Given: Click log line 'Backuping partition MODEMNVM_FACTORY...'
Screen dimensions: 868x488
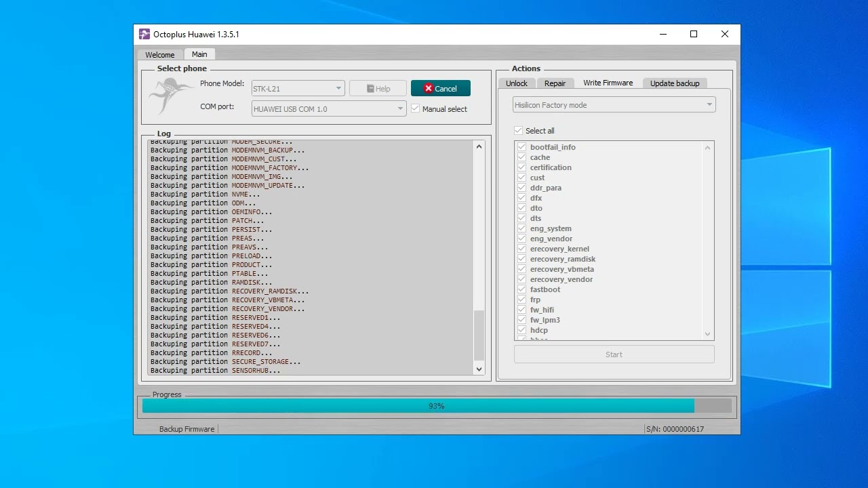Looking at the screenshot, I should 229,168.
